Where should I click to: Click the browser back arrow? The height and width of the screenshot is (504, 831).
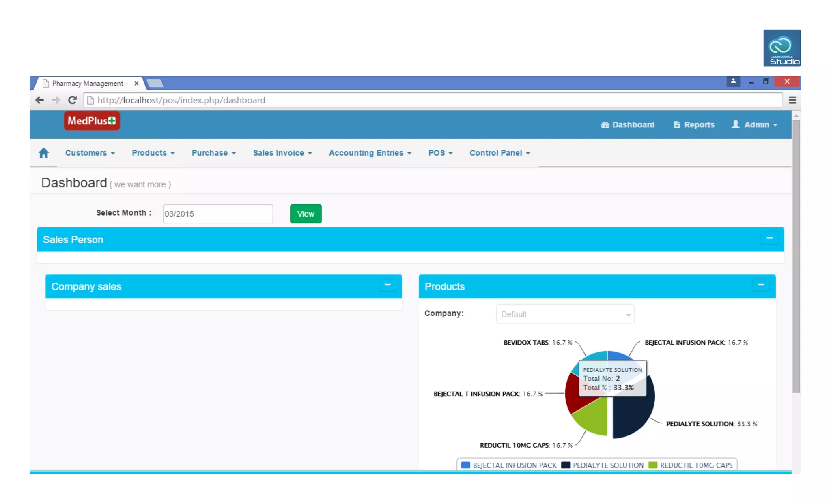39,100
